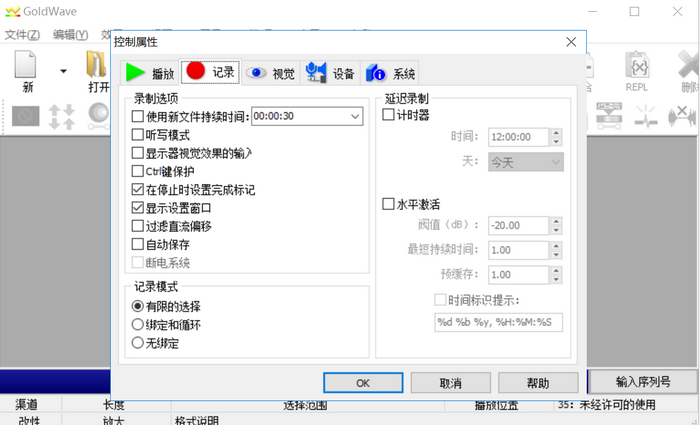
Task: Select the 记录 tab with red circle
Action: (210, 72)
